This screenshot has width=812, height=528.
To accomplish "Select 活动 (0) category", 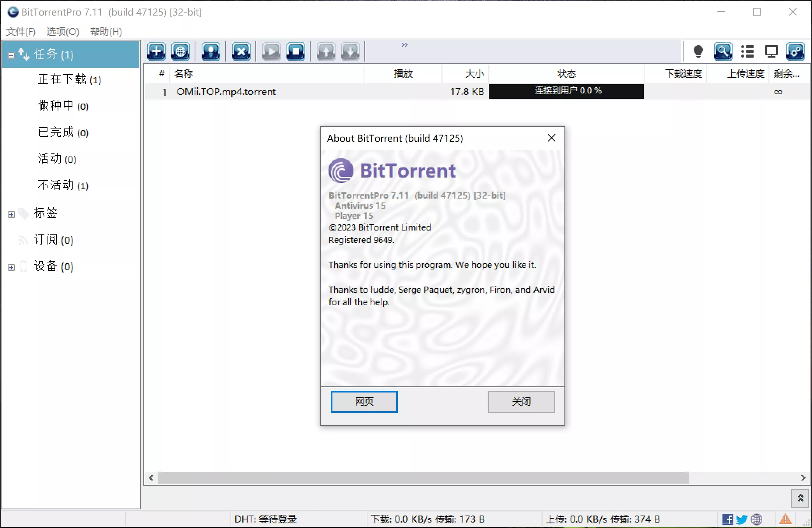I will [x=57, y=159].
